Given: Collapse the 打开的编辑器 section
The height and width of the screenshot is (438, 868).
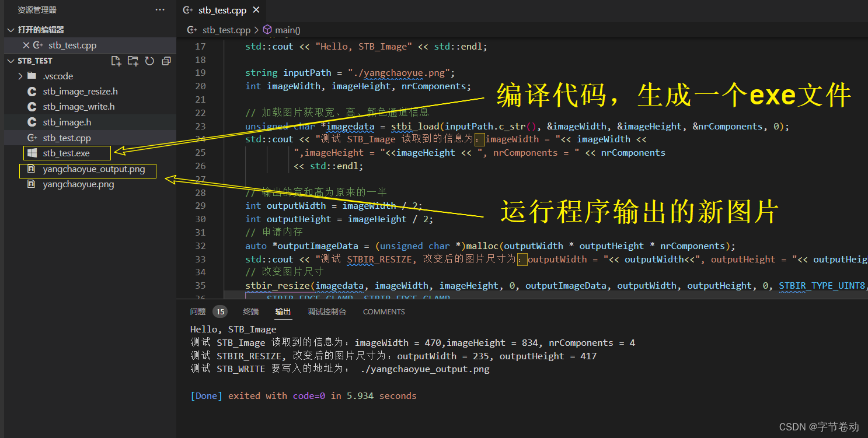Looking at the screenshot, I should click(x=11, y=30).
